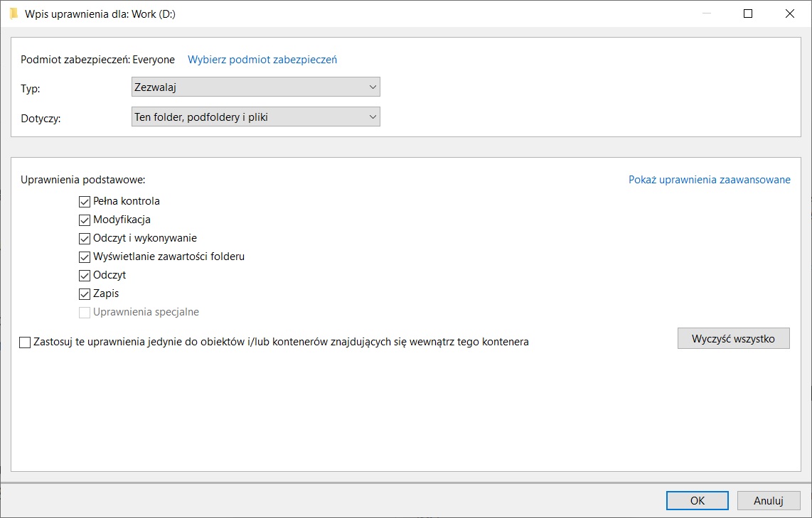Image resolution: width=812 pixels, height=518 pixels.
Task: Maximize the permission entry window
Action: click(748, 14)
